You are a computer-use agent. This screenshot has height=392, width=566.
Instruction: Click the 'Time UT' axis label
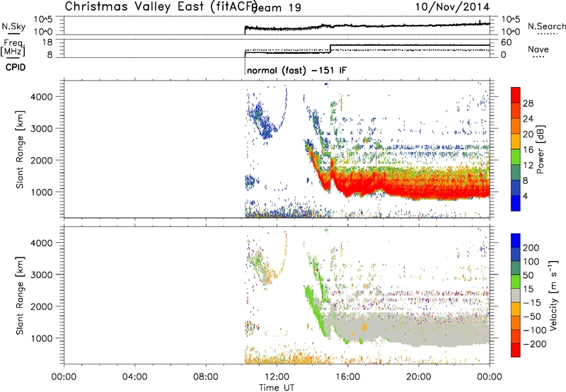[277, 387]
